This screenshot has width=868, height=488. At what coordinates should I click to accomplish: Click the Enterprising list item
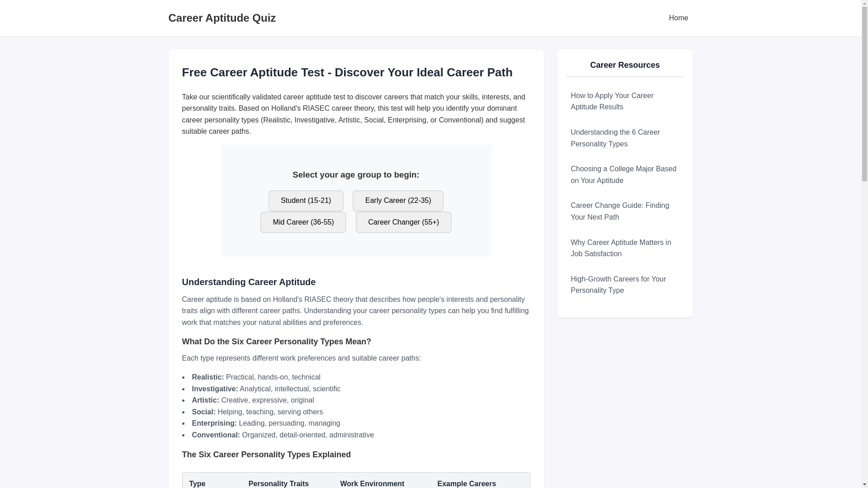pos(266,423)
